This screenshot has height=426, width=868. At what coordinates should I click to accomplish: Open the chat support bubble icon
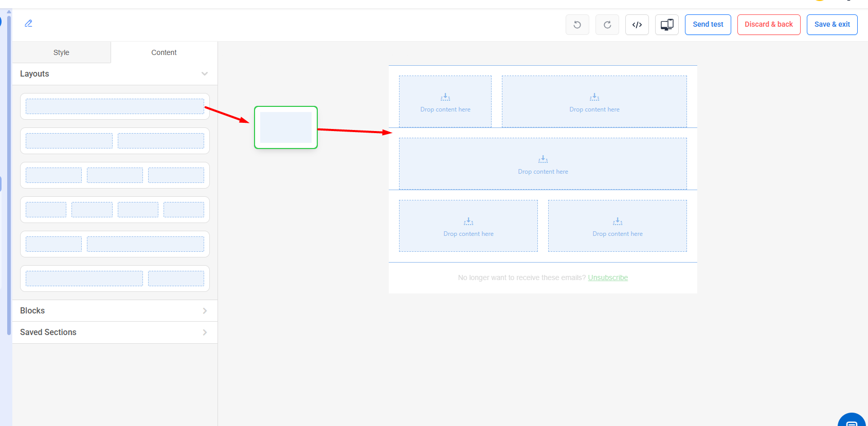pyautogui.click(x=852, y=421)
